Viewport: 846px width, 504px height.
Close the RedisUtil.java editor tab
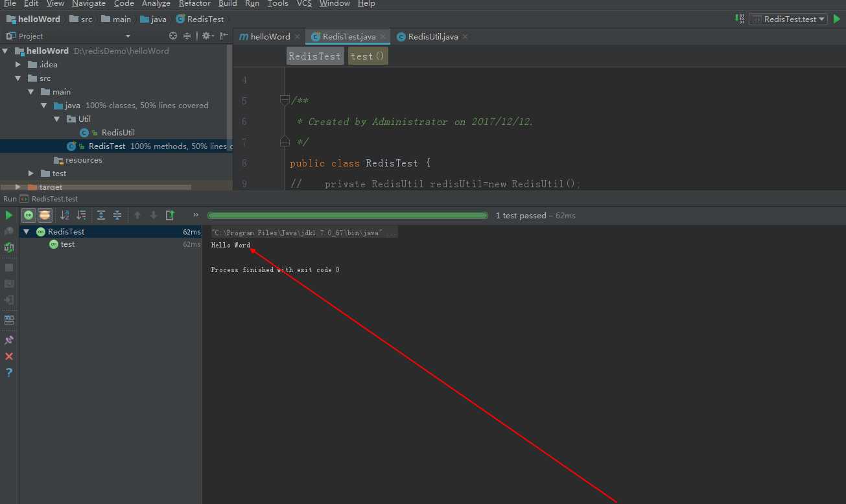pyautogui.click(x=465, y=37)
